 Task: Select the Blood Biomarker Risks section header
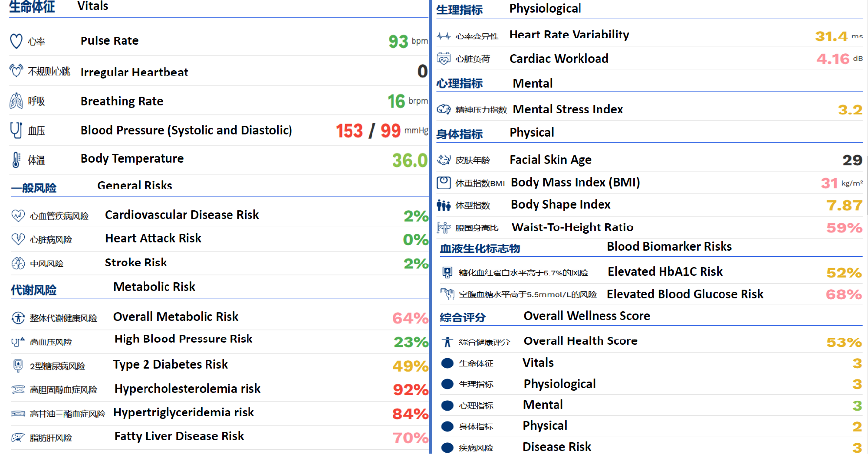tap(669, 247)
